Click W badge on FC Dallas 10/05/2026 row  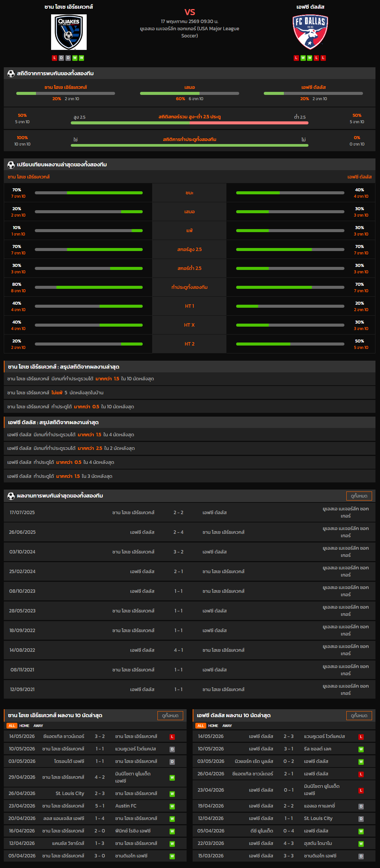click(361, 749)
